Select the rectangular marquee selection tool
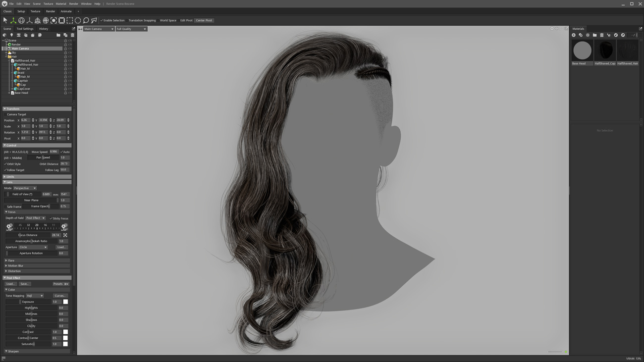The height and width of the screenshot is (362, 644). pos(70,20)
